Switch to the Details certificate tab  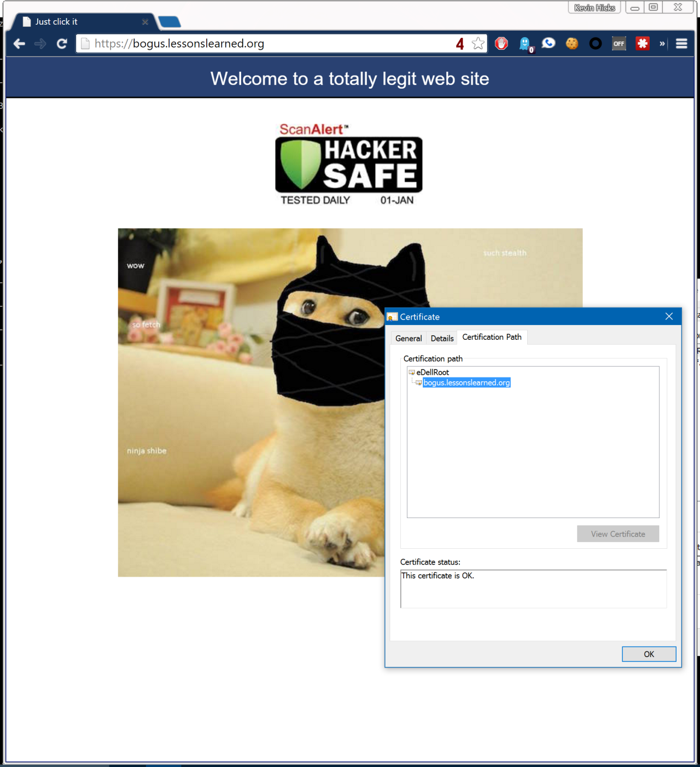pos(442,338)
